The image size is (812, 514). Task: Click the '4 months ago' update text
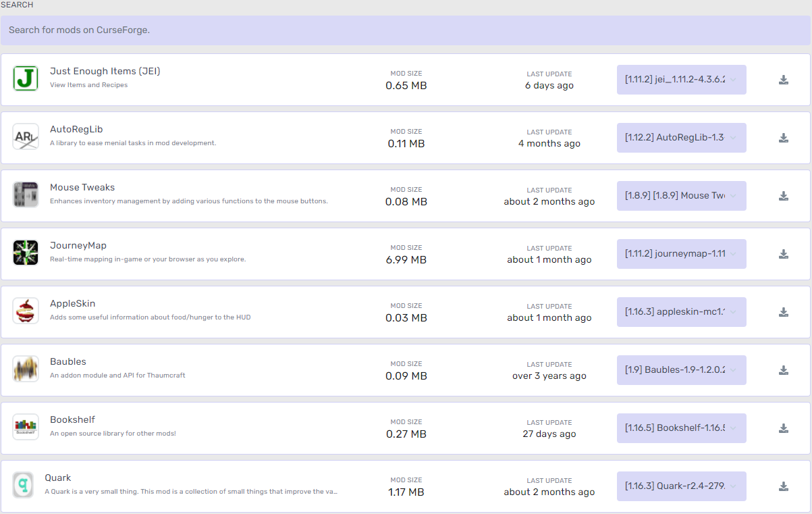point(549,144)
